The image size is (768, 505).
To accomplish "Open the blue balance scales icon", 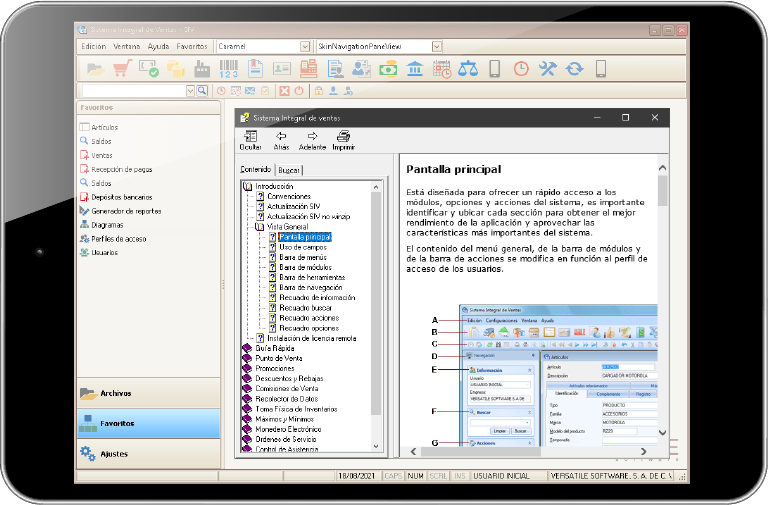I will [x=468, y=69].
